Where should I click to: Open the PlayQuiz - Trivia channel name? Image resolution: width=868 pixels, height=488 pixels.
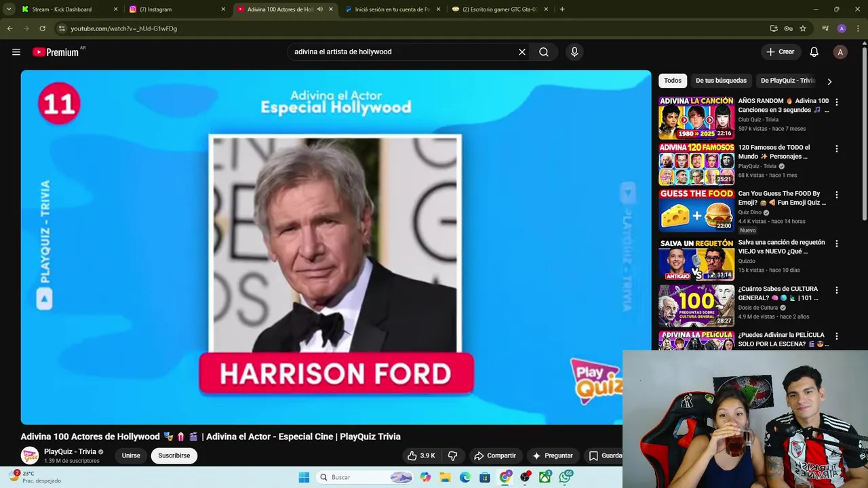(x=70, y=452)
